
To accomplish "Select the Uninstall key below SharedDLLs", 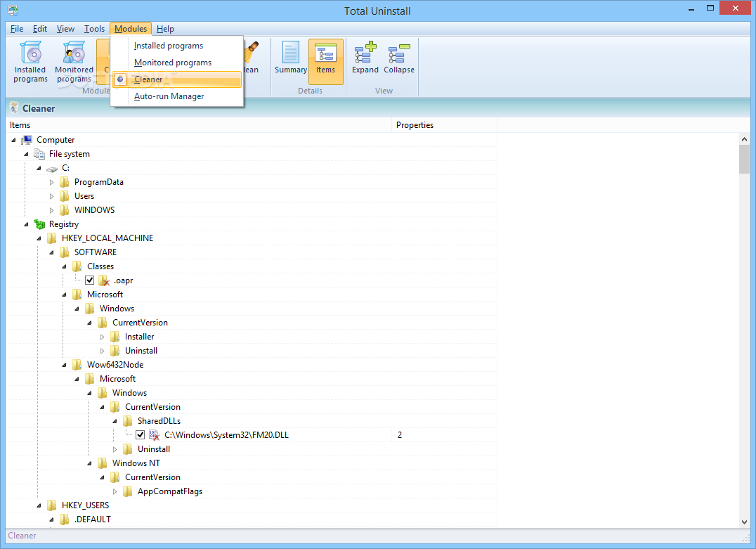I will (154, 449).
